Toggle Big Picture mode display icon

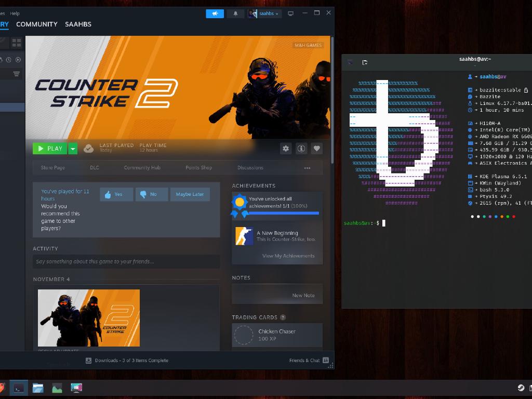291,14
